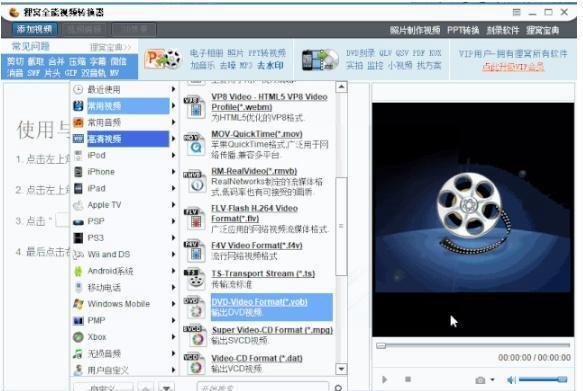The height and width of the screenshot is (391, 583).
Task: Open the 照片制作视频 link
Action: [x=415, y=30]
